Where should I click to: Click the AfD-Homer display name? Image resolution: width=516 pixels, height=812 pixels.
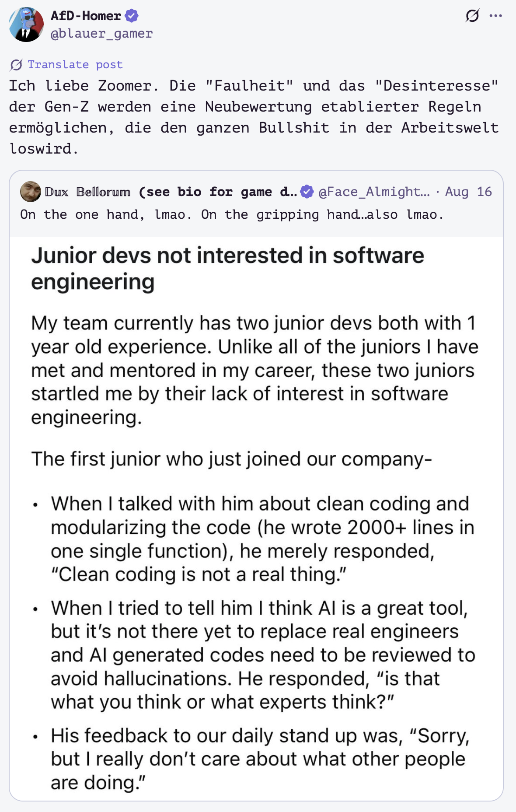(86, 16)
